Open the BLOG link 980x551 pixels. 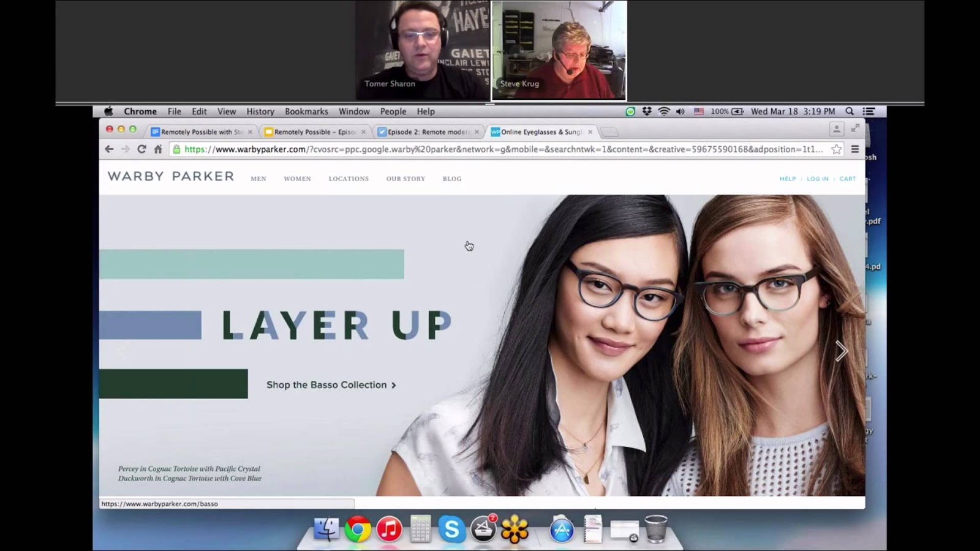452,179
